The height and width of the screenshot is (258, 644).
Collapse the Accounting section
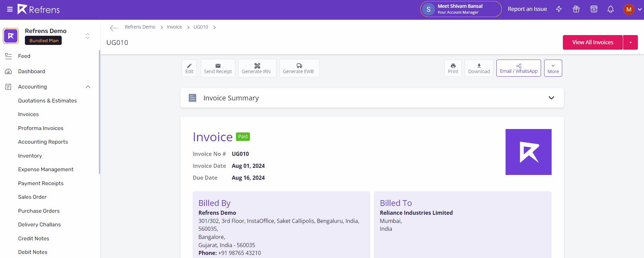pyautogui.click(x=88, y=87)
